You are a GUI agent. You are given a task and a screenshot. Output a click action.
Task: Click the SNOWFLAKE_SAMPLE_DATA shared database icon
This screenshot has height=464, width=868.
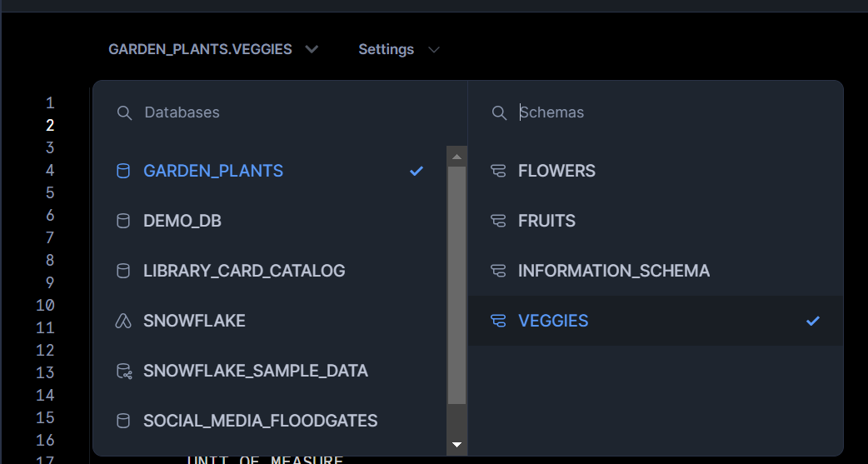[124, 371]
